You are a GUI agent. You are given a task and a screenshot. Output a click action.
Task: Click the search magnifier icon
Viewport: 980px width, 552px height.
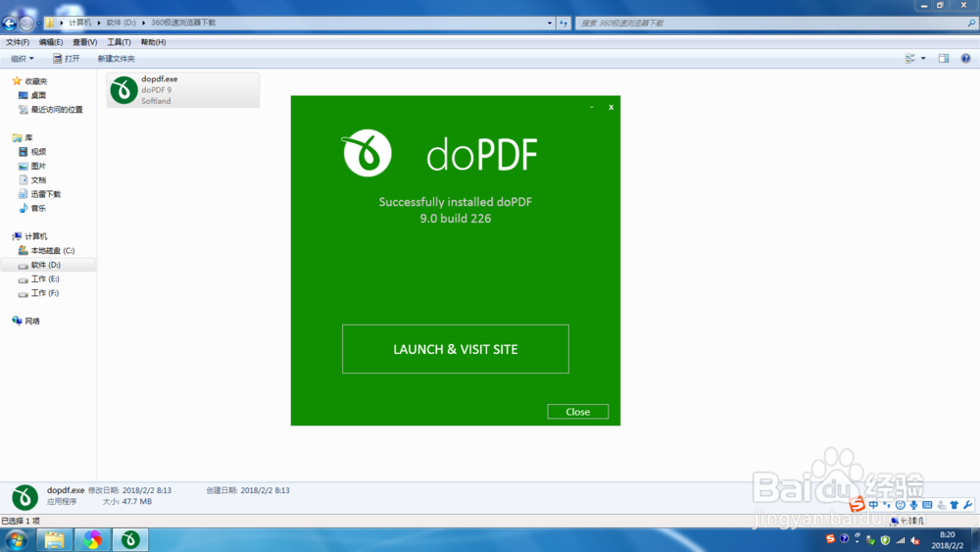click(x=971, y=24)
